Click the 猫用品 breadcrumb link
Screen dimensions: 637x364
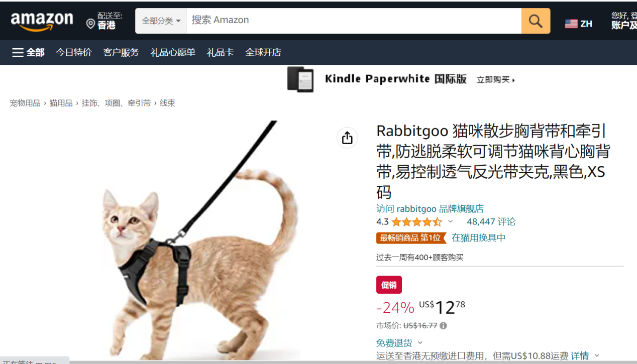click(x=61, y=103)
